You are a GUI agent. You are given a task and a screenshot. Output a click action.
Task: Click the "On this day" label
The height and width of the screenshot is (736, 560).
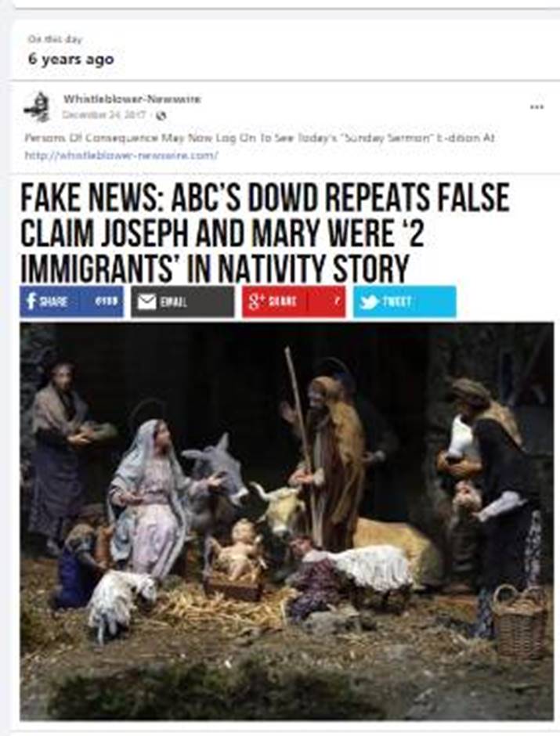point(55,39)
